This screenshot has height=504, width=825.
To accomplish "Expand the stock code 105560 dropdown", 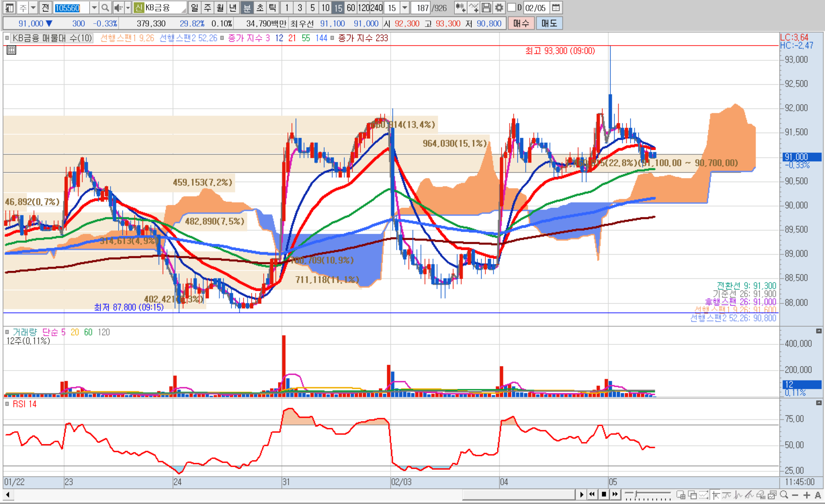I will [94, 8].
